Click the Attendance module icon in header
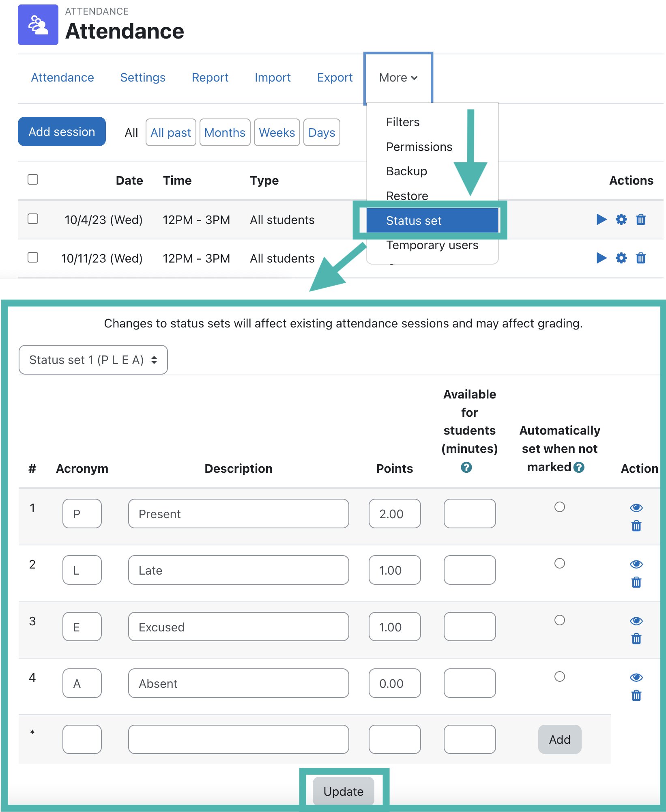Screen dimensions: 666x812 point(38,25)
